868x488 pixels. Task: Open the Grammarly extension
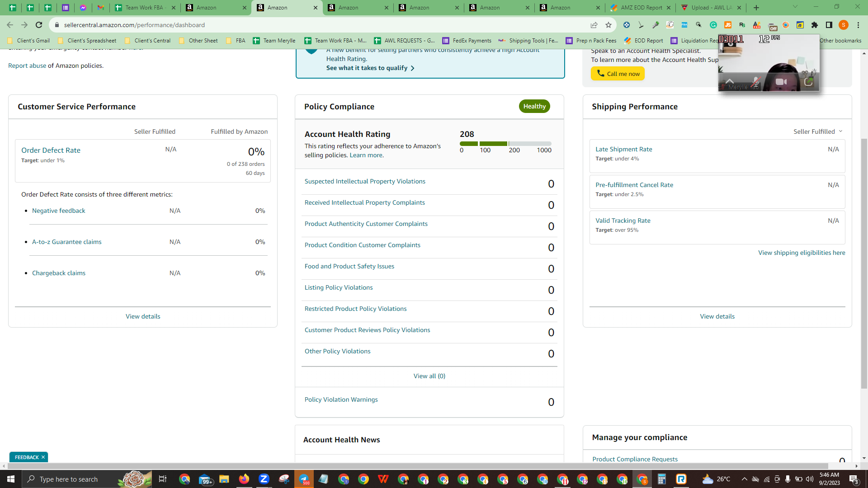click(713, 25)
